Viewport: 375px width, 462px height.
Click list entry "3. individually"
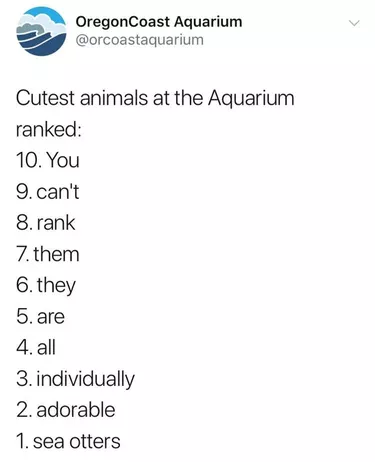[x=75, y=379]
